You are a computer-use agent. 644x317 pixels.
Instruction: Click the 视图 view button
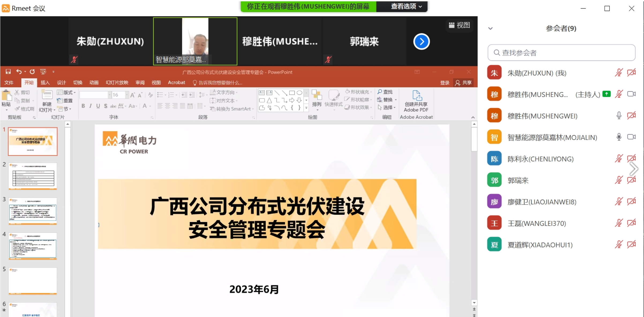click(x=459, y=25)
